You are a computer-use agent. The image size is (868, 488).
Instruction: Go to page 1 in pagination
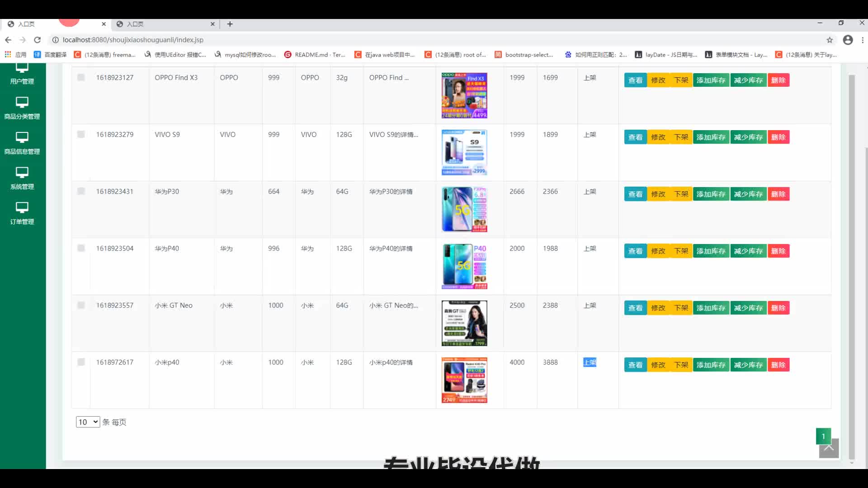(823, 436)
